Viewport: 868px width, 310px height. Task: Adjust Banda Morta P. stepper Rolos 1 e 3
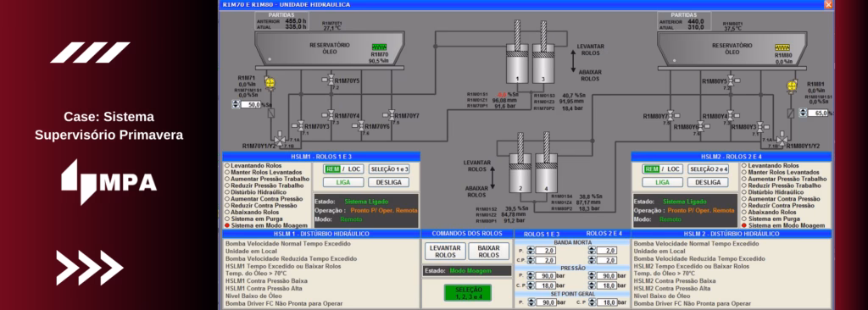coord(531,250)
